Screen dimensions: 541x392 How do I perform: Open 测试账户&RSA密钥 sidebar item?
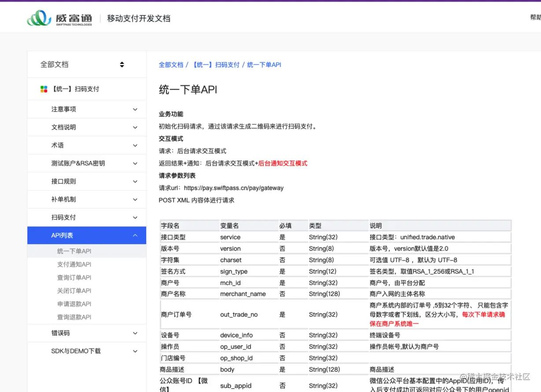(x=87, y=163)
